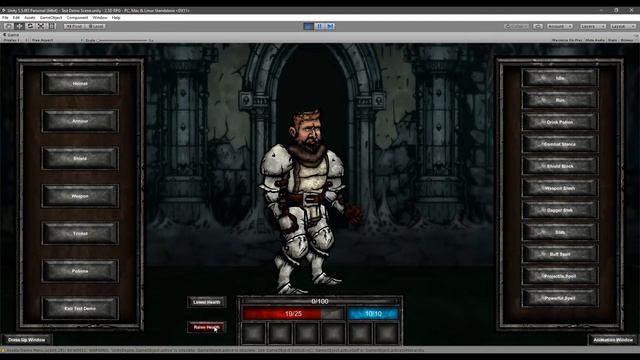Click the Helmet button
Image resolution: width=640 pixels, height=360 pixels.
(80, 83)
